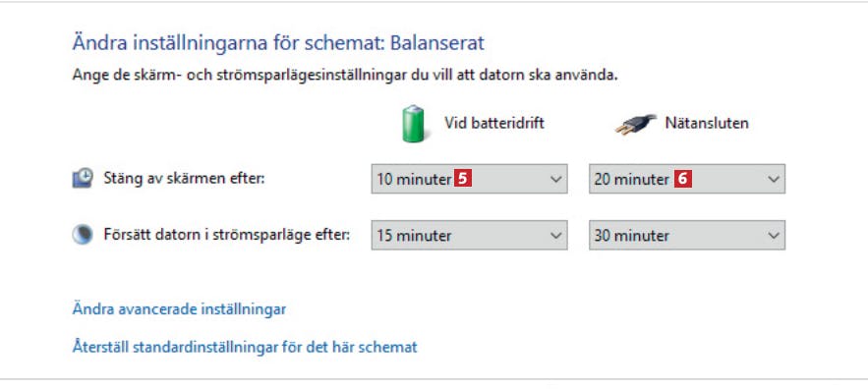Open the 10 minuter screen-off dropdown
Viewport: 868px width, 389px height.
tap(469, 179)
